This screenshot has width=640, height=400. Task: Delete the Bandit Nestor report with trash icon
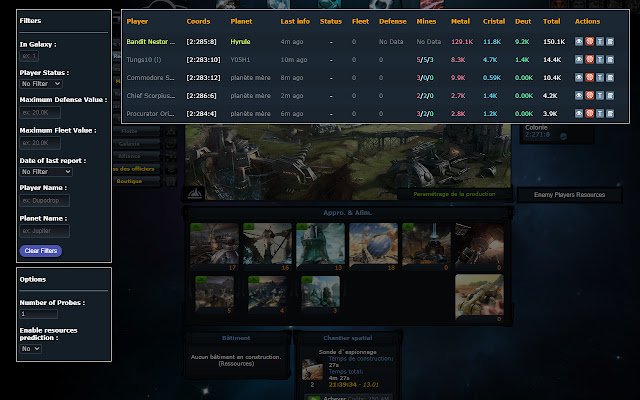pos(610,41)
